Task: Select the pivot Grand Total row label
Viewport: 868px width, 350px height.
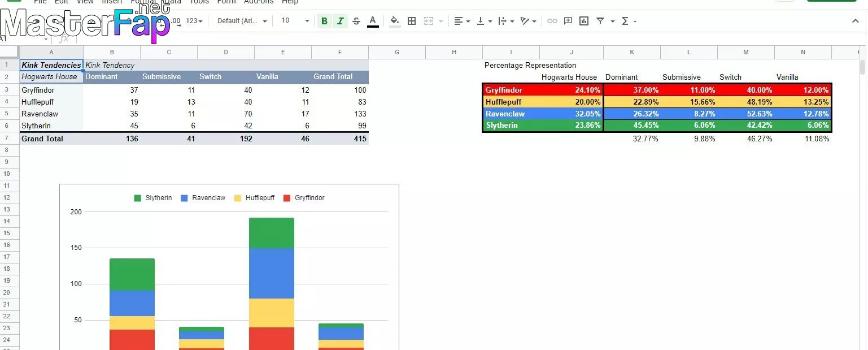Action: tap(51, 139)
